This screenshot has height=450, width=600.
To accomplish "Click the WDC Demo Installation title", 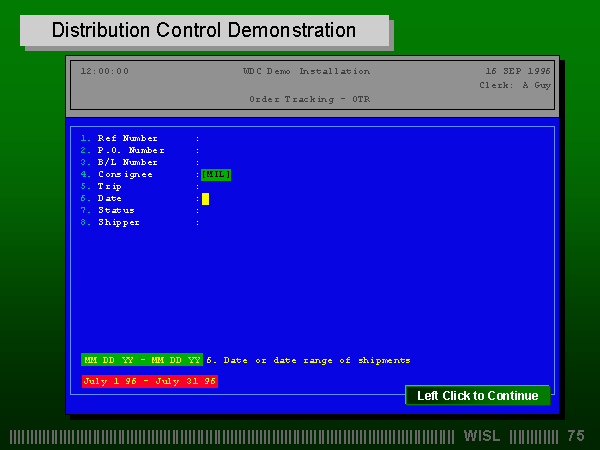I will coord(307,71).
